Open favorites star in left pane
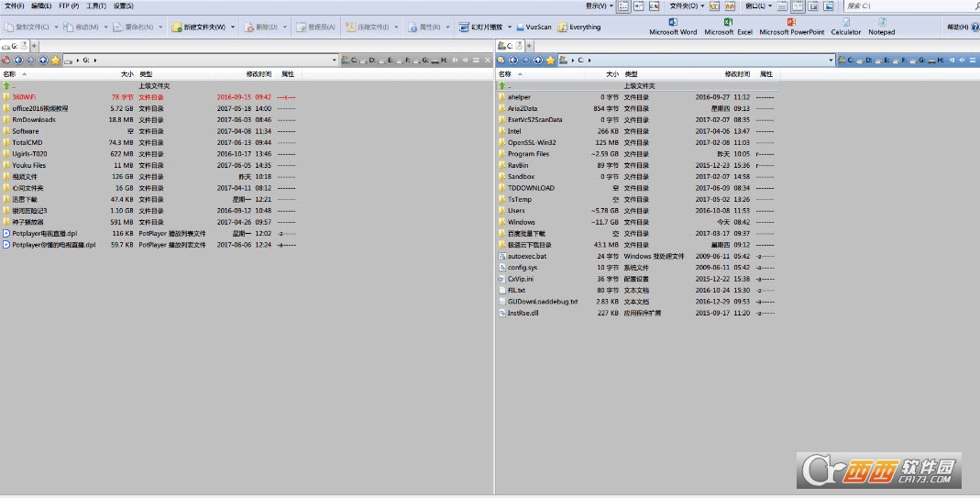980x498 pixels. [55, 60]
